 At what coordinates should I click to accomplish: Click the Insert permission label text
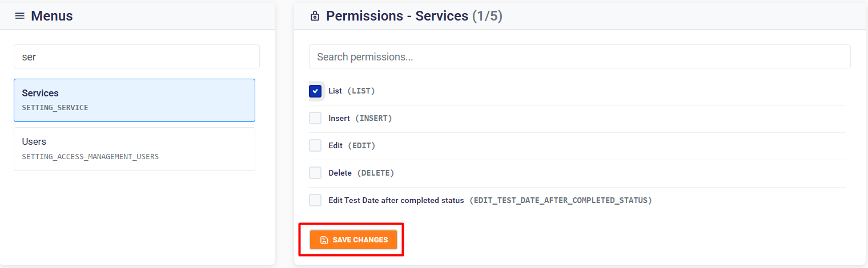(339, 119)
